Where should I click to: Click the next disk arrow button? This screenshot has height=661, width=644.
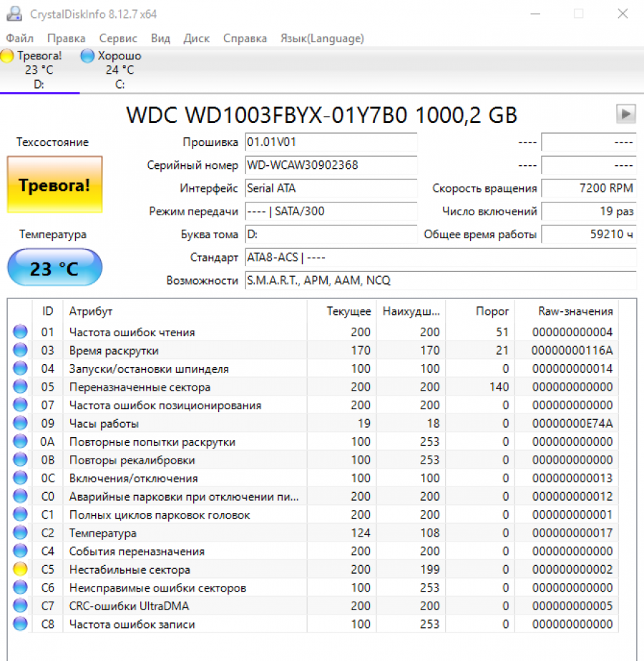coord(625,114)
